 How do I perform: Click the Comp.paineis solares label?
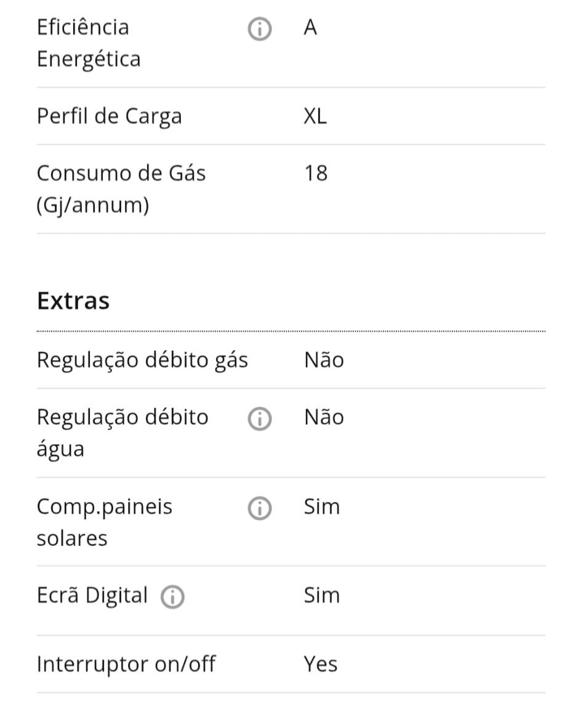(105, 522)
